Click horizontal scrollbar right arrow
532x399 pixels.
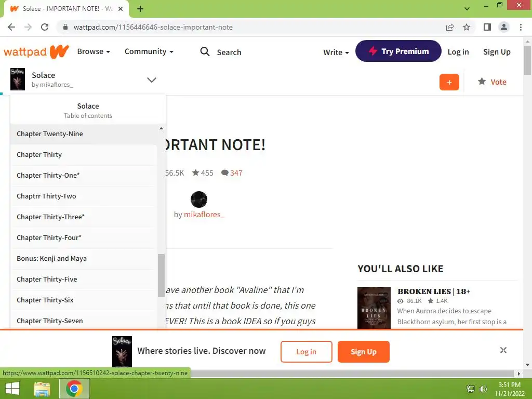[x=518, y=374]
